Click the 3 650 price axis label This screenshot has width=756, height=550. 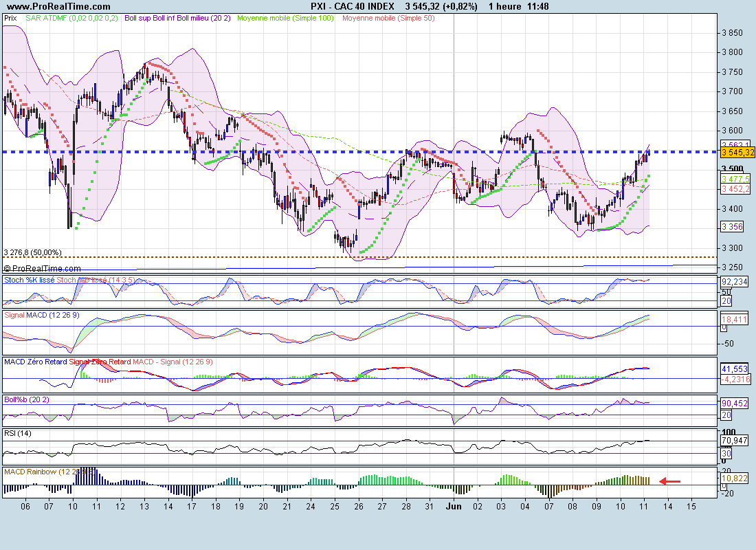pos(732,111)
